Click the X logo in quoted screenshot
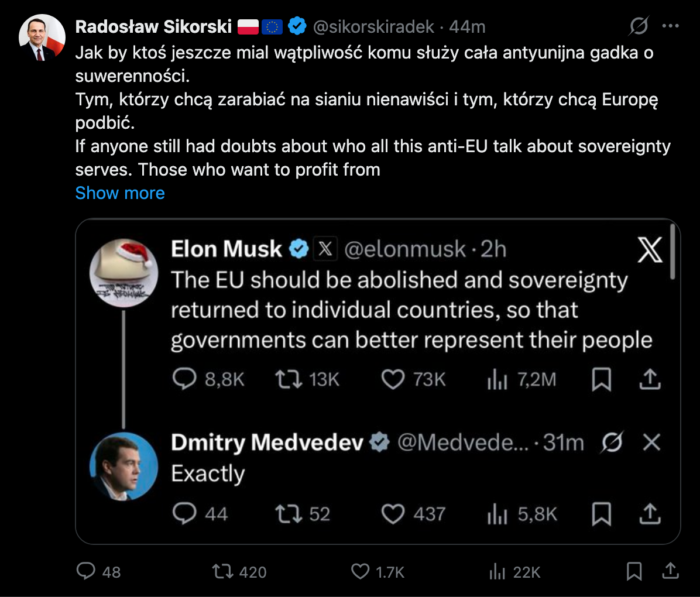Screen dimensions: 700x597 tap(650, 251)
